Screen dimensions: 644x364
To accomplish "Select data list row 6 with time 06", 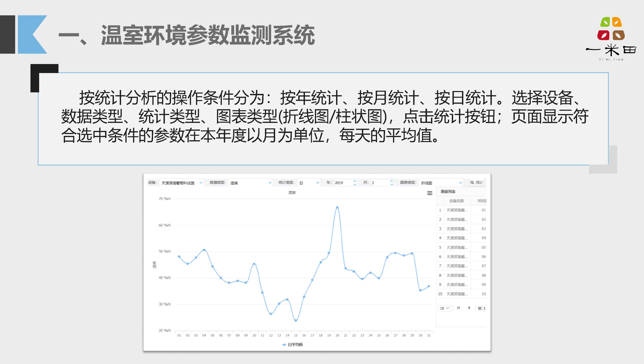I will click(x=461, y=257).
